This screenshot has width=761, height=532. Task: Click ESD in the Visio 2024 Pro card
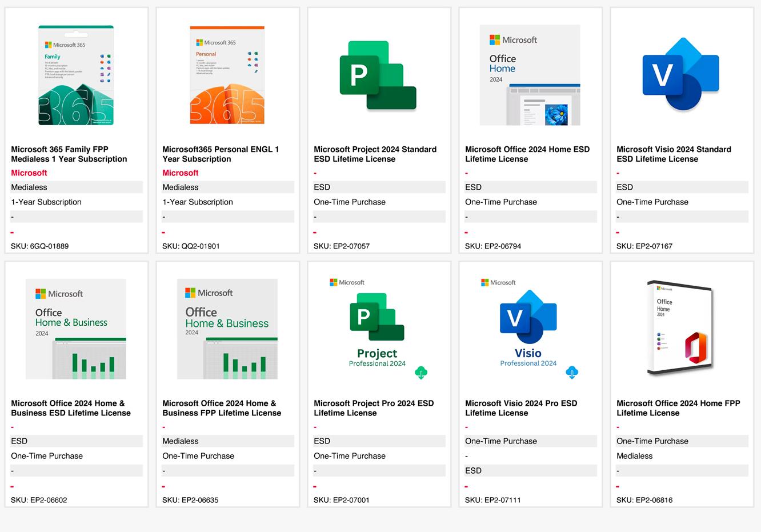click(473, 471)
